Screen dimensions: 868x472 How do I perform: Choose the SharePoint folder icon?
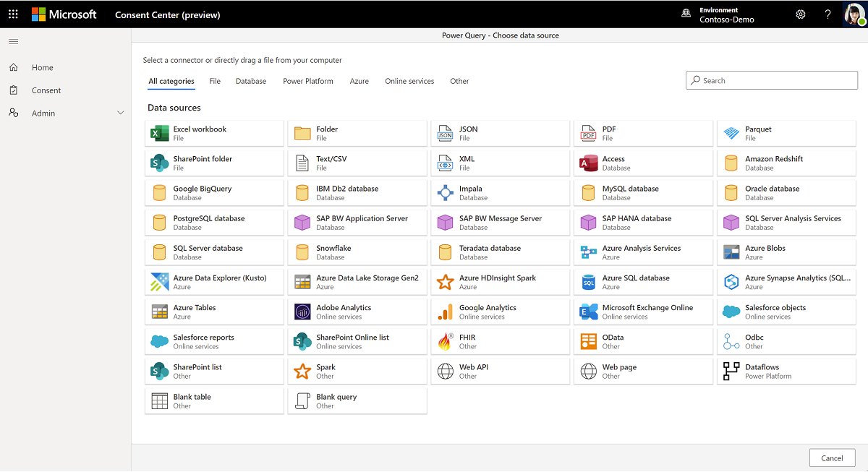pos(159,163)
